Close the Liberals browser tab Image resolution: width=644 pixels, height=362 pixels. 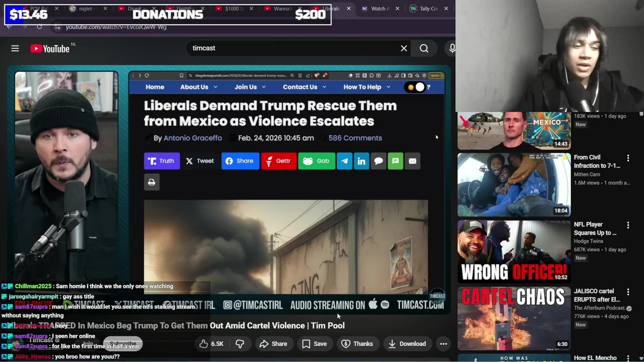348,9
